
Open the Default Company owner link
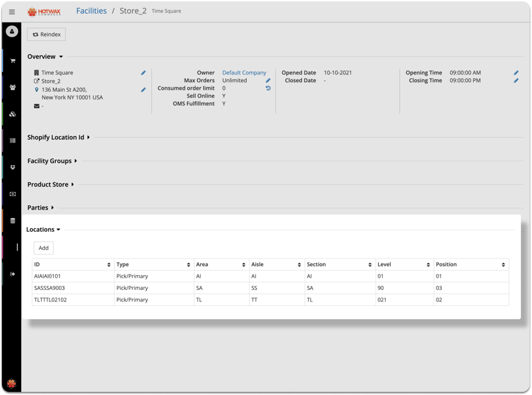[244, 72]
